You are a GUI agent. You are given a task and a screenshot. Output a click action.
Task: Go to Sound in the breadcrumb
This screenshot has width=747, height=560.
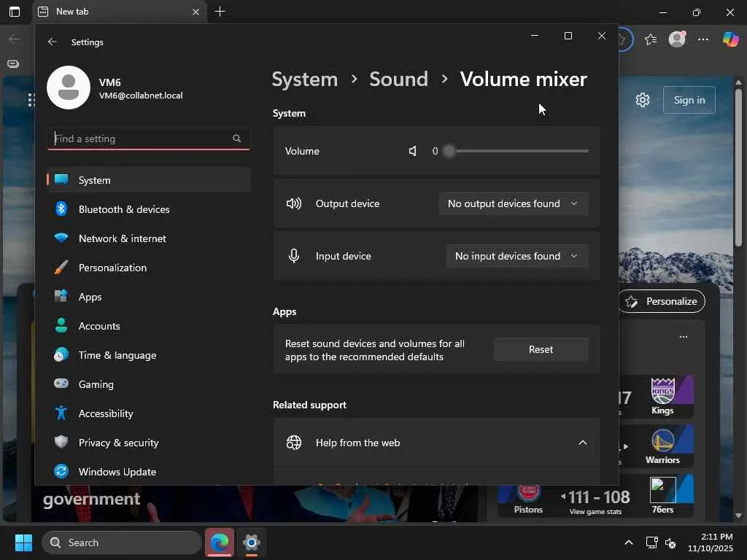[x=398, y=79]
